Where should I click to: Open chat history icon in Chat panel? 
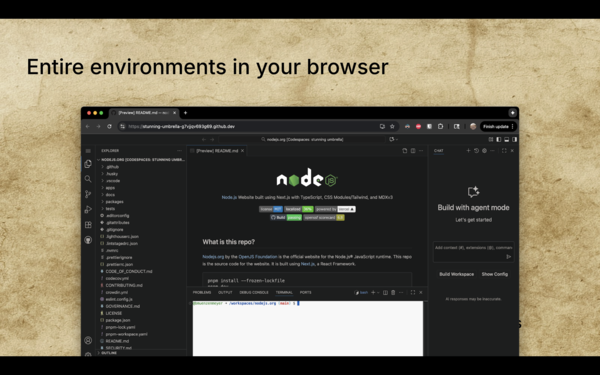476,151
